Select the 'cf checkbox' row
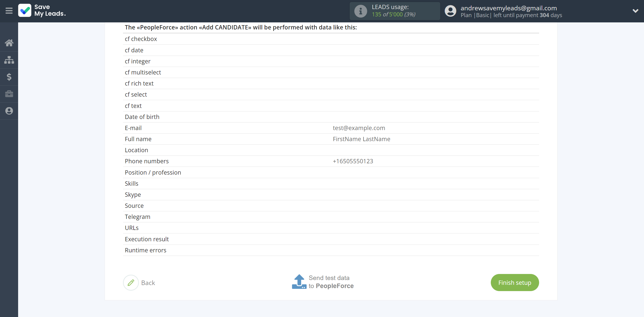This screenshot has width=644, height=317. [x=331, y=39]
